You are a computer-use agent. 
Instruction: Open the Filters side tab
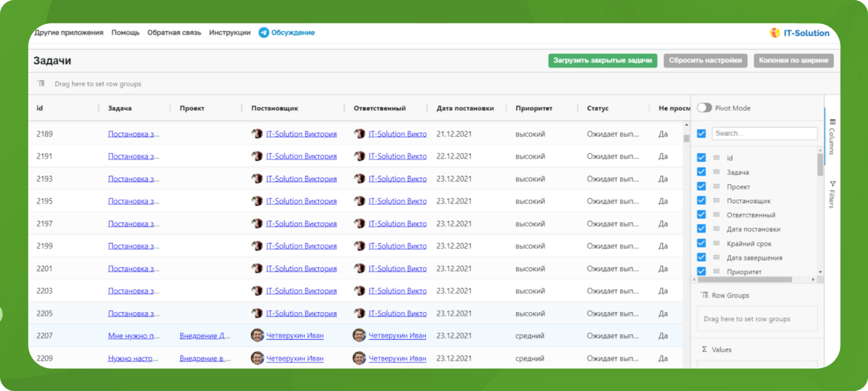tap(832, 194)
